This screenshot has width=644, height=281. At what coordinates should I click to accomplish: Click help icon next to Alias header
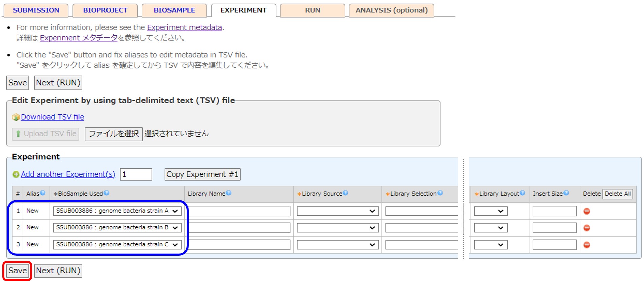(43, 193)
